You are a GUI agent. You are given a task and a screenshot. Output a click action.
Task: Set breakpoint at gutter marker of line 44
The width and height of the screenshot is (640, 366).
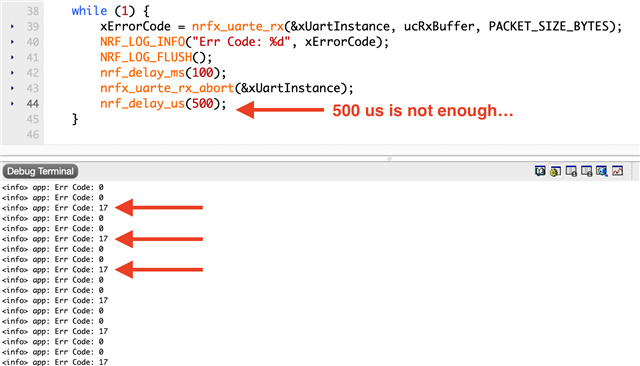coord(12,104)
